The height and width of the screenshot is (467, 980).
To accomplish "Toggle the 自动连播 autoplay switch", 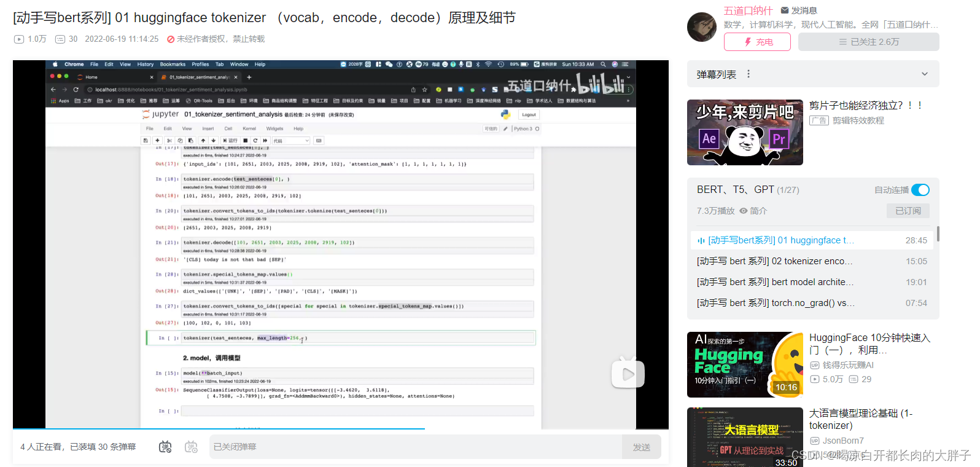I will click(920, 190).
